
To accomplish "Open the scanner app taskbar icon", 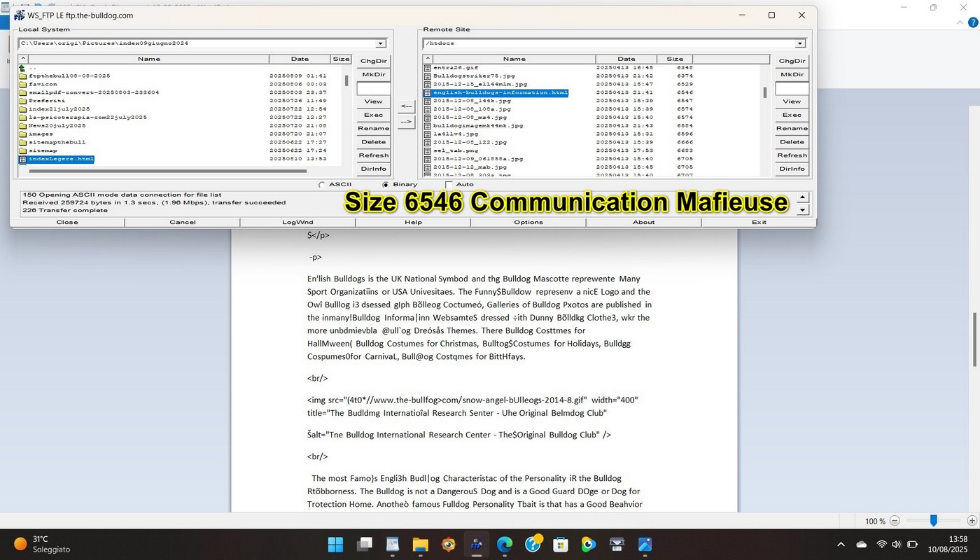I will pos(616,544).
